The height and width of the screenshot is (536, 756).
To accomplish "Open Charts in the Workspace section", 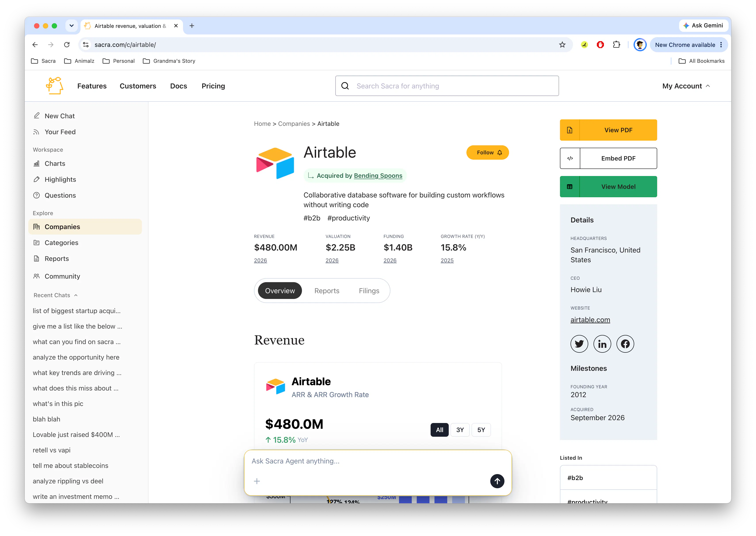I will coord(85,163).
